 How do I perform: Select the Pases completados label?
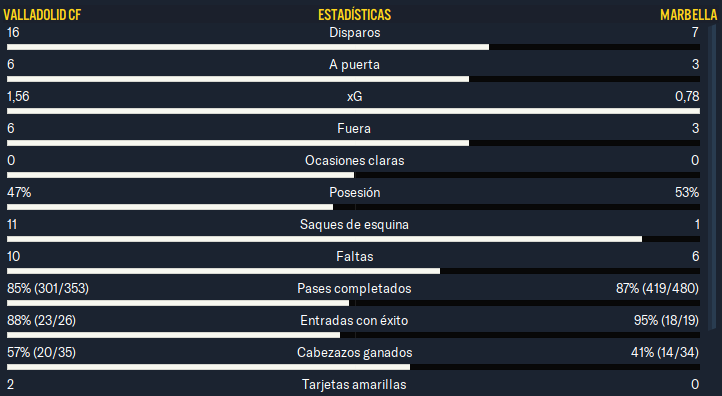click(354, 288)
